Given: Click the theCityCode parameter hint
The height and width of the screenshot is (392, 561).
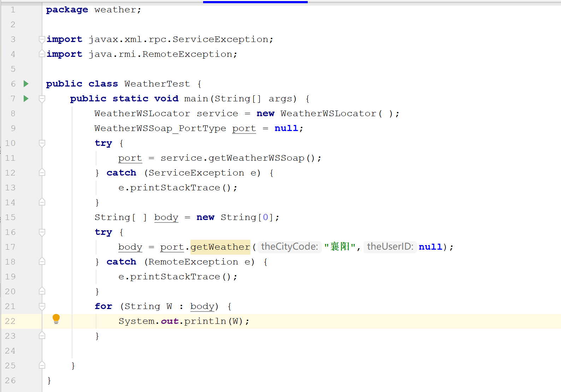Looking at the screenshot, I should click(x=290, y=247).
